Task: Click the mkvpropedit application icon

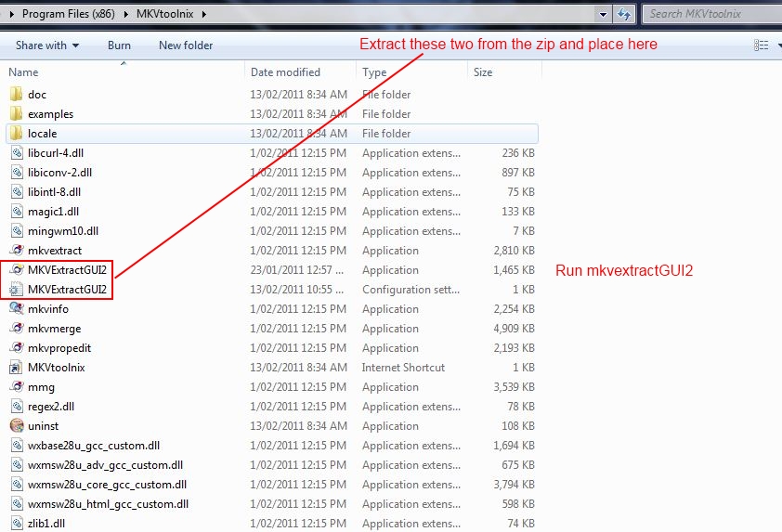Action: [17, 347]
